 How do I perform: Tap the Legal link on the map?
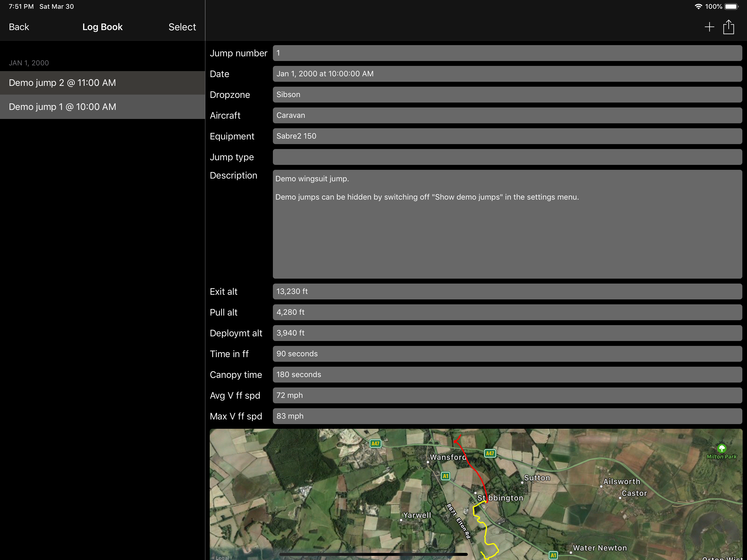(x=222, y=557)
